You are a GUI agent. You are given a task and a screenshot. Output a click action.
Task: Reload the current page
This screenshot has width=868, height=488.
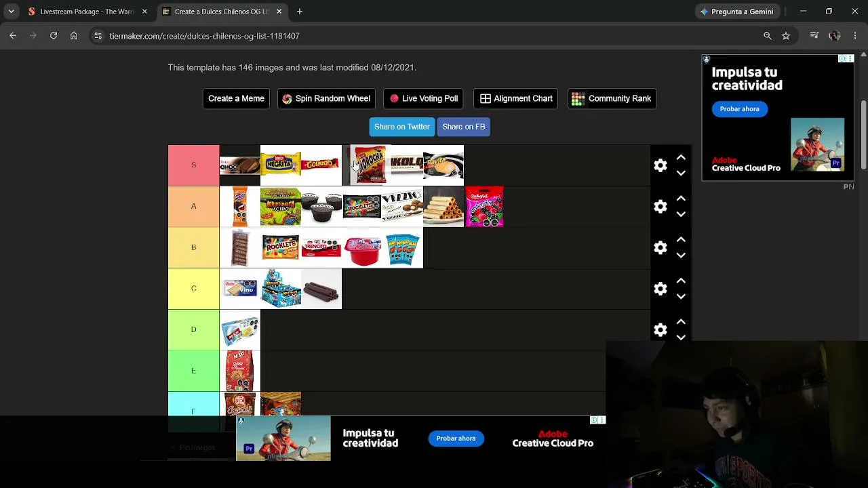(x=54, y=36)
